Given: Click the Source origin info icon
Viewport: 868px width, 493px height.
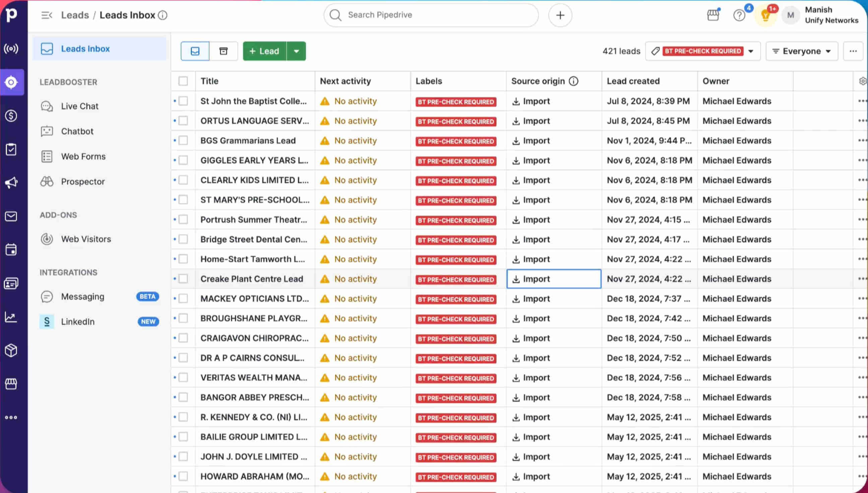Looking at the screenshot, I should [x=573, y=81].
